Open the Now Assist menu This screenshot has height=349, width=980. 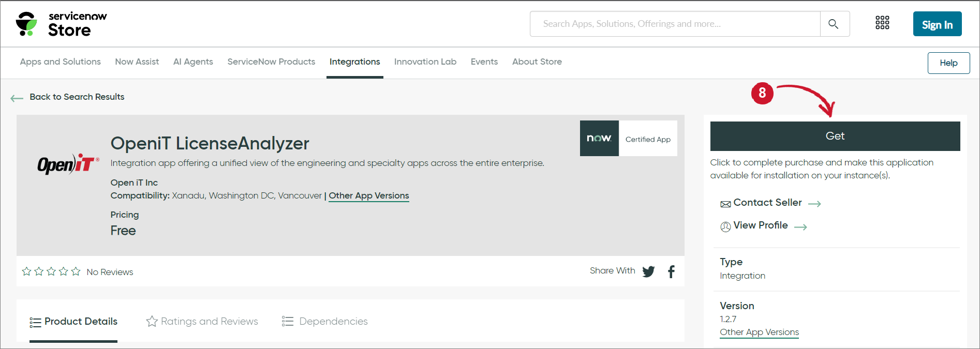pos(137,62)
